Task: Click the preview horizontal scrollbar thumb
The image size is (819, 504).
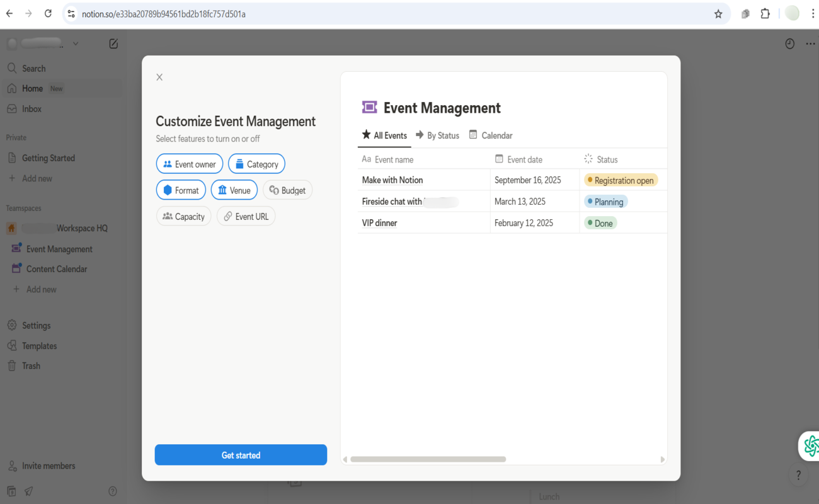Action: click(x=428, y=459)
